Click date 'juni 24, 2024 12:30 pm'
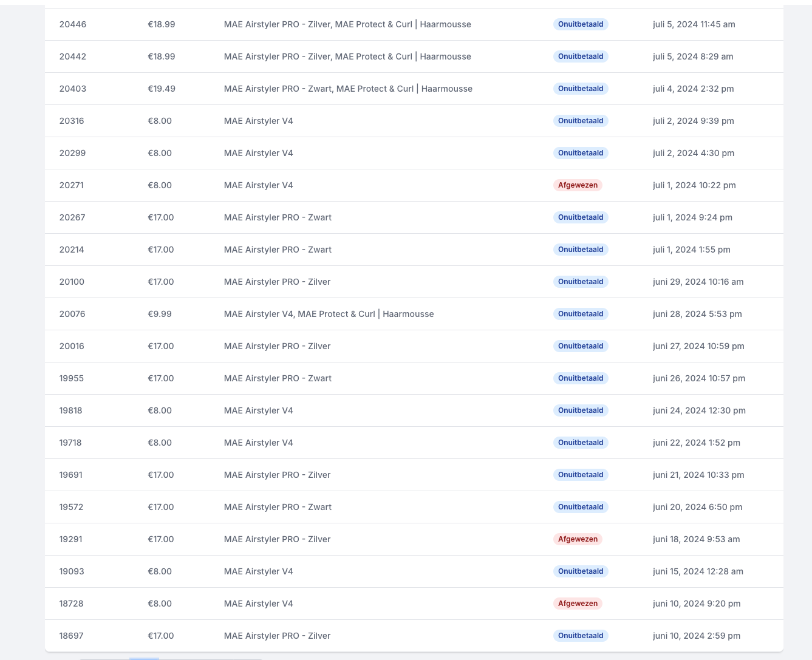Screen dimensions: 812x660 coord(699,410)
